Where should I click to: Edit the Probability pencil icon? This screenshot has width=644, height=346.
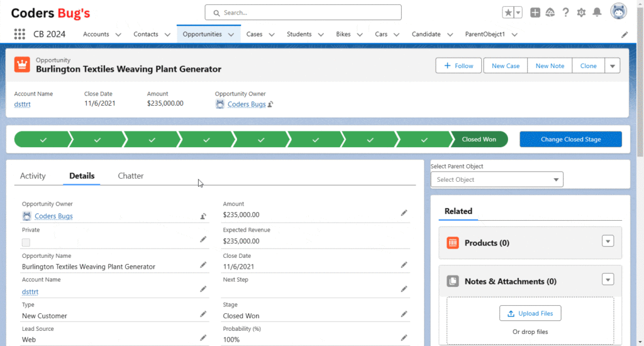tap(404, 338)
